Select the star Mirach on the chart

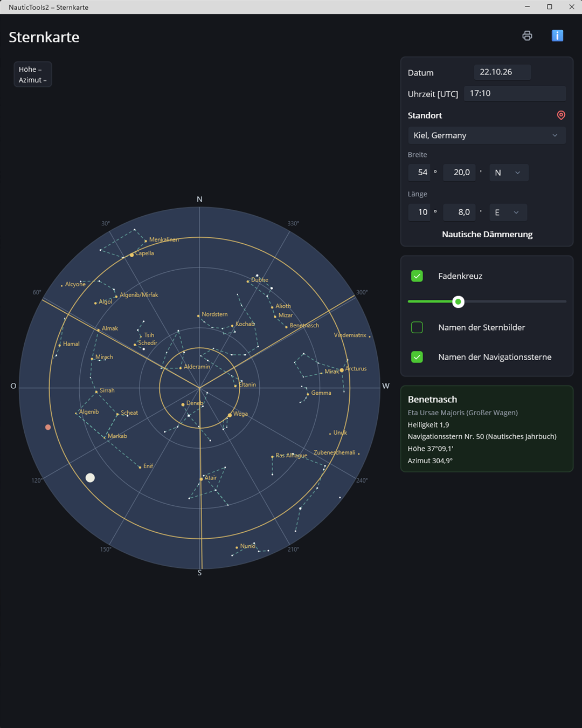click(92, 358)
